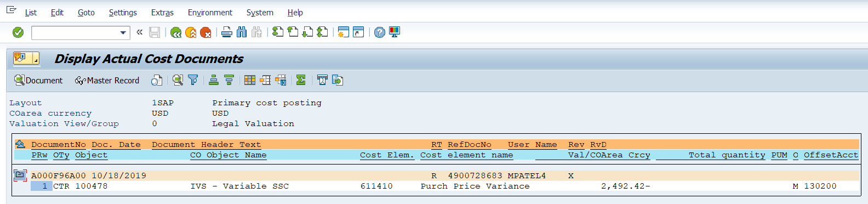Click the Document button
The height and width of the screenshot is (204, 868).
pyautogui.click(x=38, y=81)
